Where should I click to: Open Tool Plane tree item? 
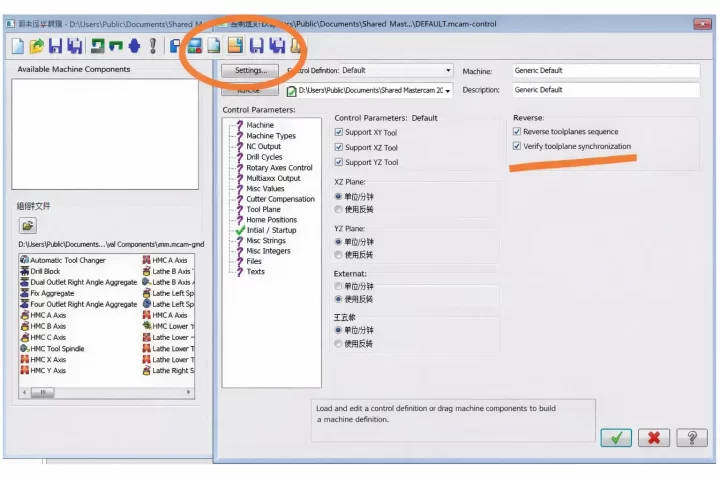click(264, 209)
